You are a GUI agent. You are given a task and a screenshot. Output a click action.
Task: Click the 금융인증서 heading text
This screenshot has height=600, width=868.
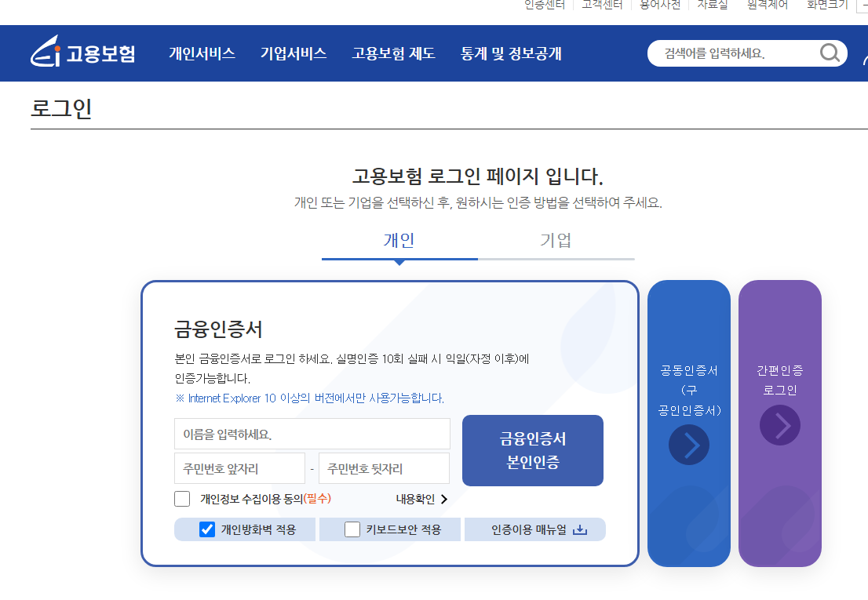(x=218, y=329)
